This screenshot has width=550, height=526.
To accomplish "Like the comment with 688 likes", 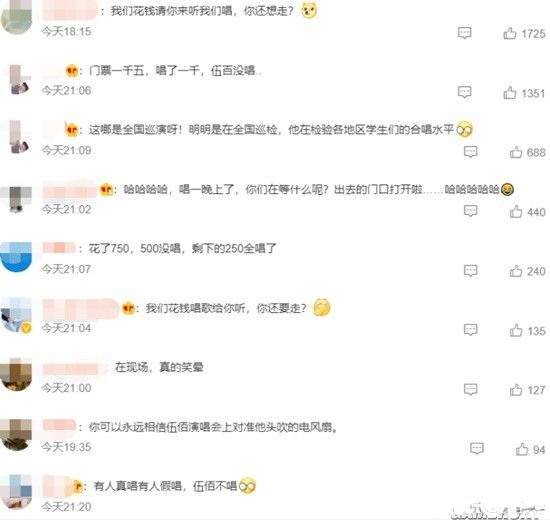I will 516,152.
